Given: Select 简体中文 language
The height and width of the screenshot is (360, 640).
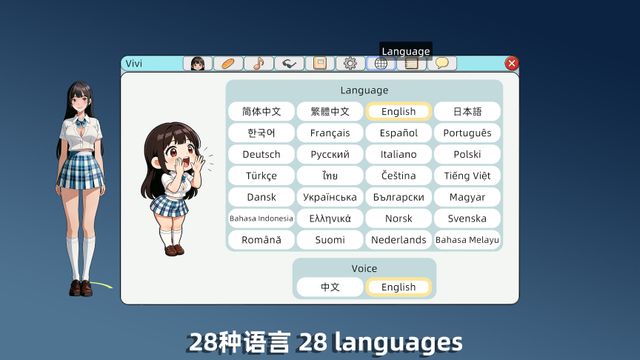Looking at the screenshot, I should coord(261,111).
